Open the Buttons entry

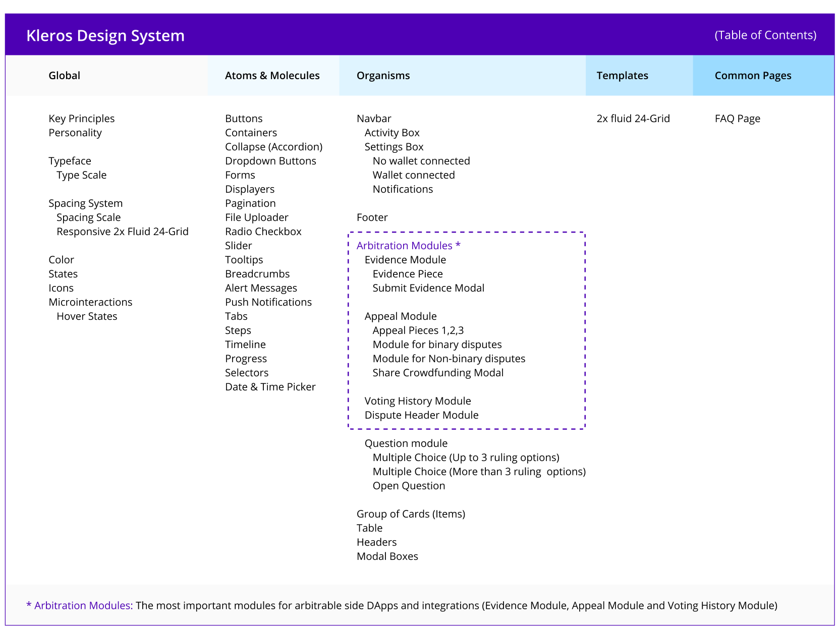pyautogui.click(x=244, y=119)
